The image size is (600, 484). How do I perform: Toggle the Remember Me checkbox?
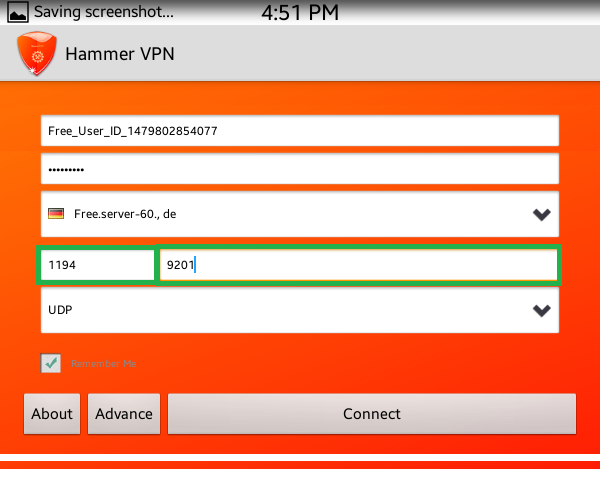coord(51,363)
